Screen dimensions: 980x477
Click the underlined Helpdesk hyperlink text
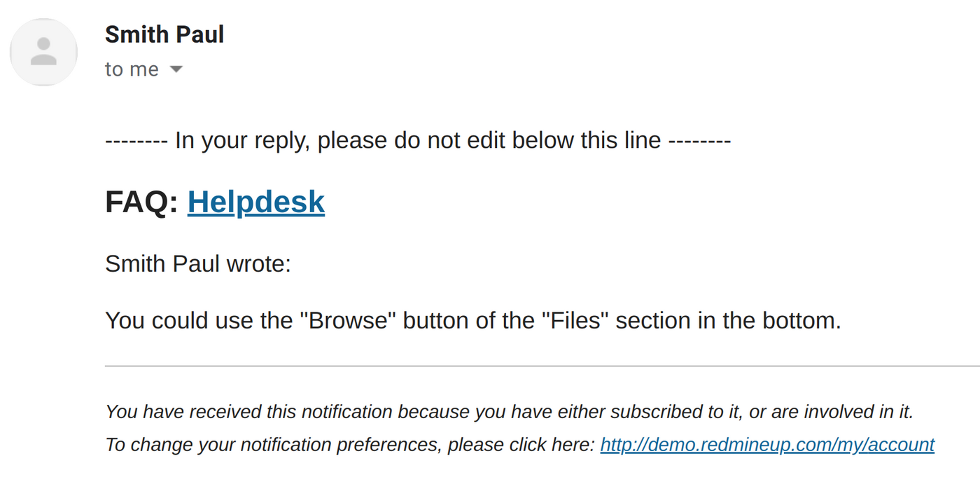tap(255, 202)
